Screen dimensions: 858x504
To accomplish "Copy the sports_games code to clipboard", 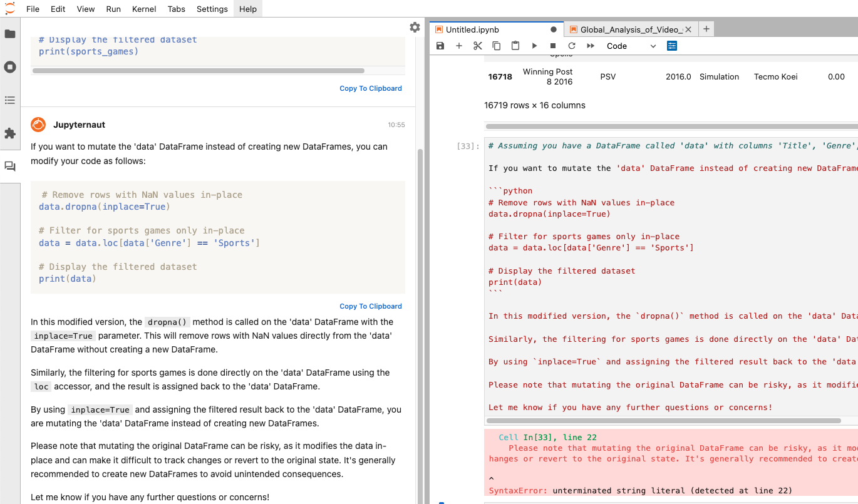I will tap(371, 88).
